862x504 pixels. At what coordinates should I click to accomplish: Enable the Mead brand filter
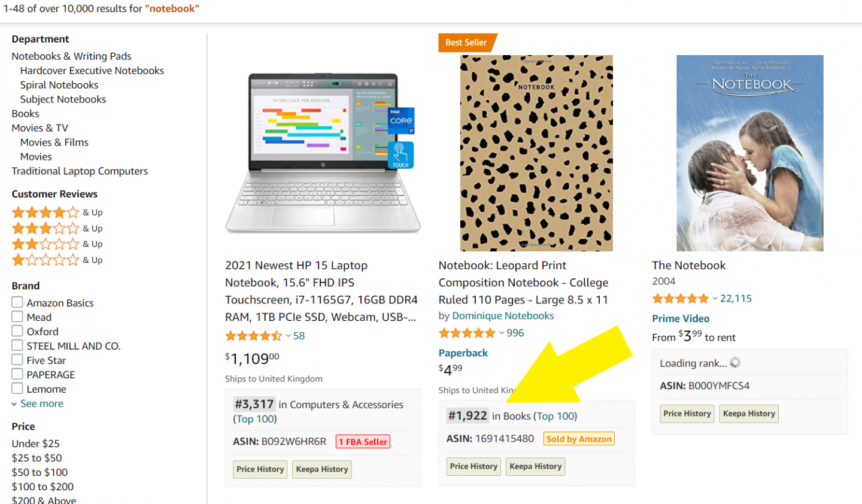[x=17, y=317]
